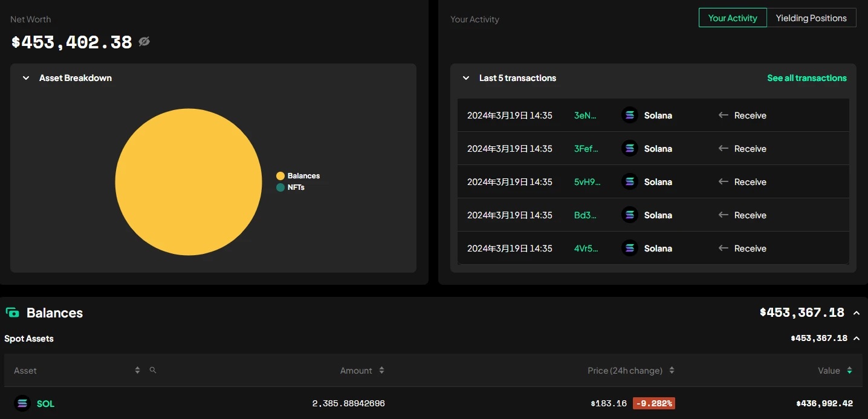868x419 pixels.
Task: Sort balances by Amount column
Action: point(381,371)
